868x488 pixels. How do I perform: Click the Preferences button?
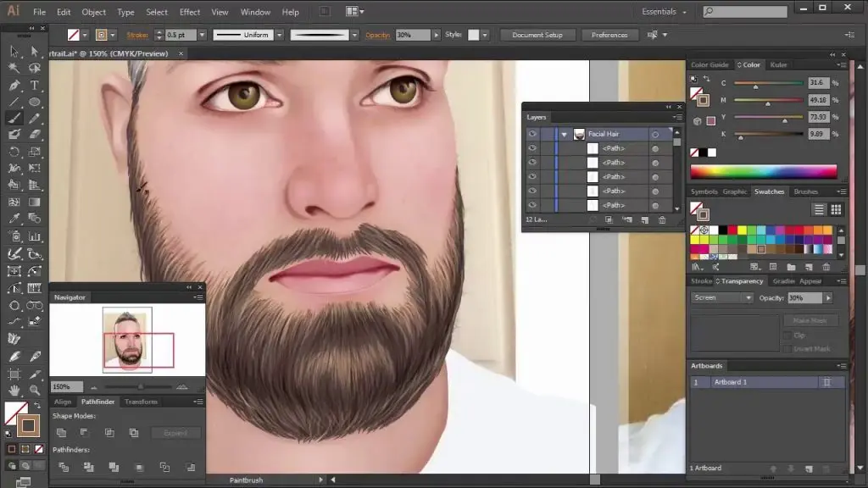point(609,35)
